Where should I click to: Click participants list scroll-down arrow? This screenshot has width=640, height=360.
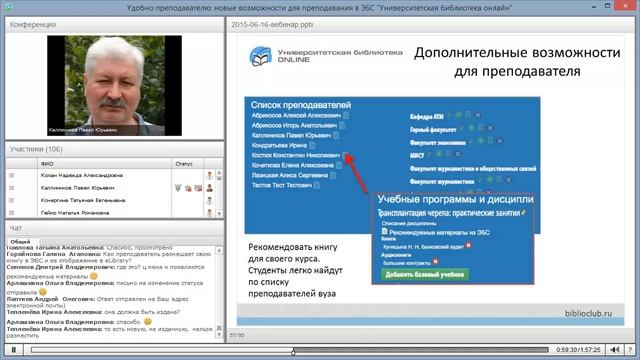[x=219, y=213]
